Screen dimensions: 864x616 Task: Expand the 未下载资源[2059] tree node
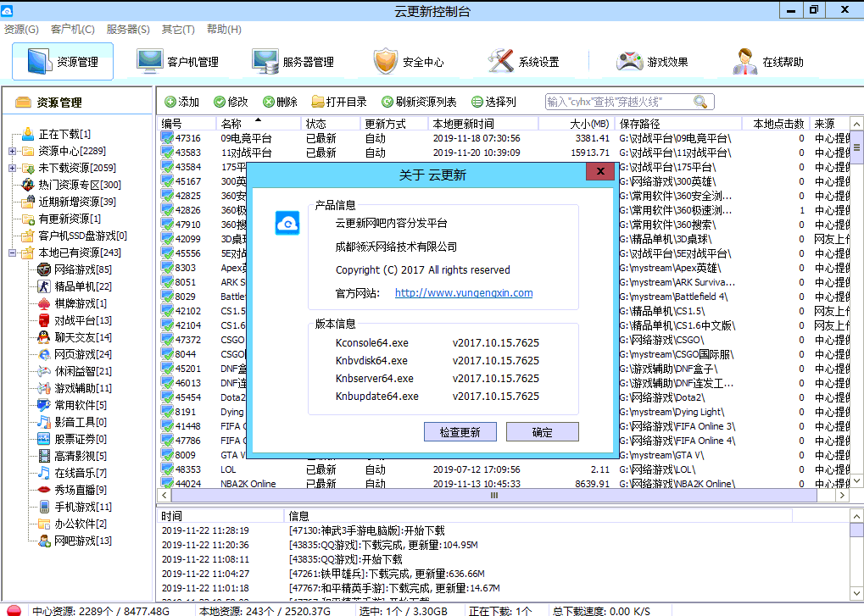12,168
